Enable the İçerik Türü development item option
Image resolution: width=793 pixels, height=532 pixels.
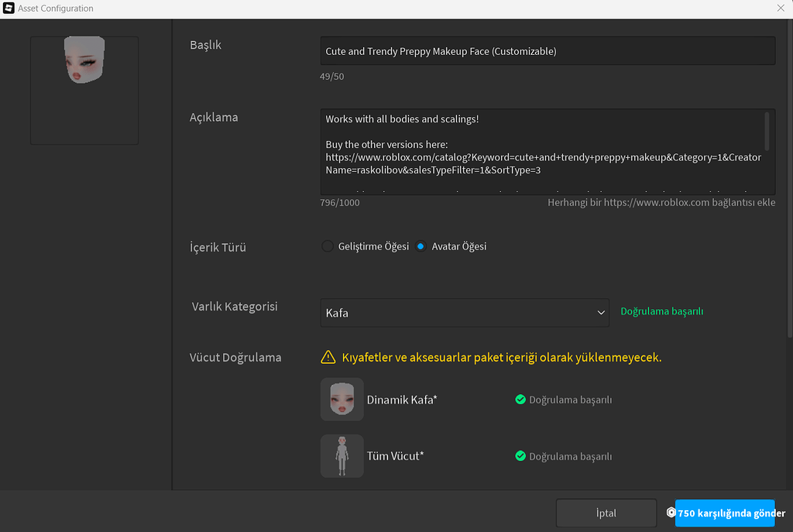pos(327,246)
